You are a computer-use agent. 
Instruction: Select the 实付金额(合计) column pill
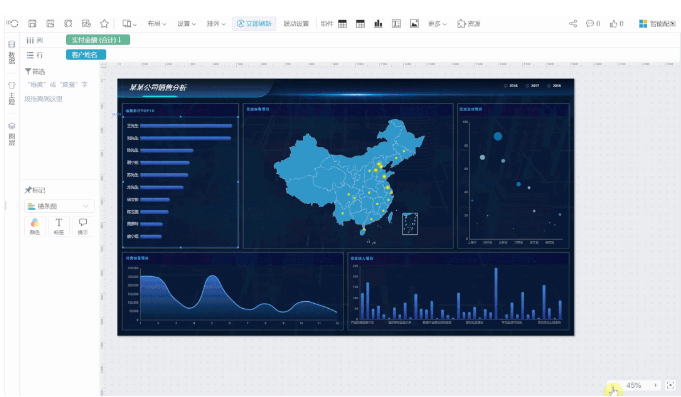pyautogui.click(x=98, y=40)
